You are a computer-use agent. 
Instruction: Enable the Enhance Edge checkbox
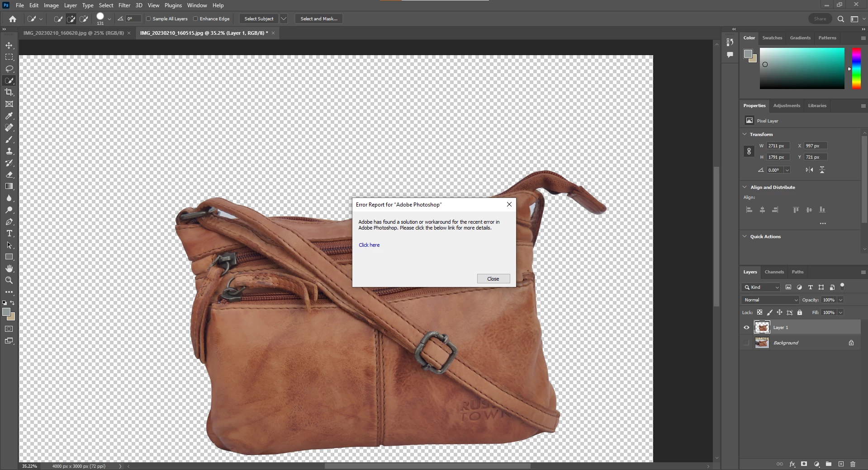pos(195,19)
